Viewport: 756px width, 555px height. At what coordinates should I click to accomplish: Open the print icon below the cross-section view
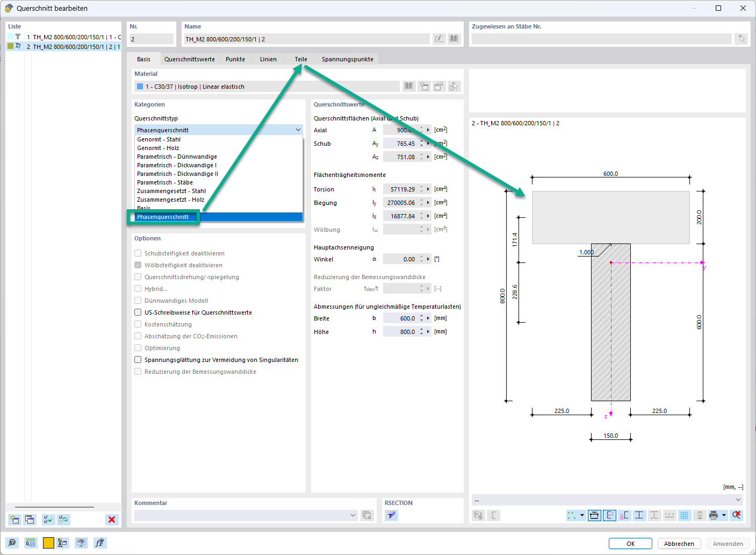click(x=715, y=515)
